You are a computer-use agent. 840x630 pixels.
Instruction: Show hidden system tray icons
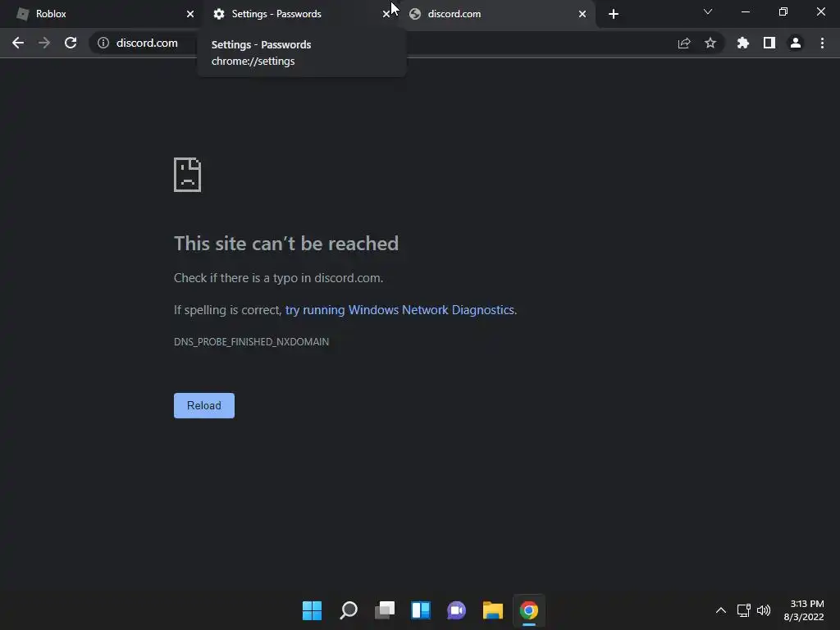click(x=721, y=610)
